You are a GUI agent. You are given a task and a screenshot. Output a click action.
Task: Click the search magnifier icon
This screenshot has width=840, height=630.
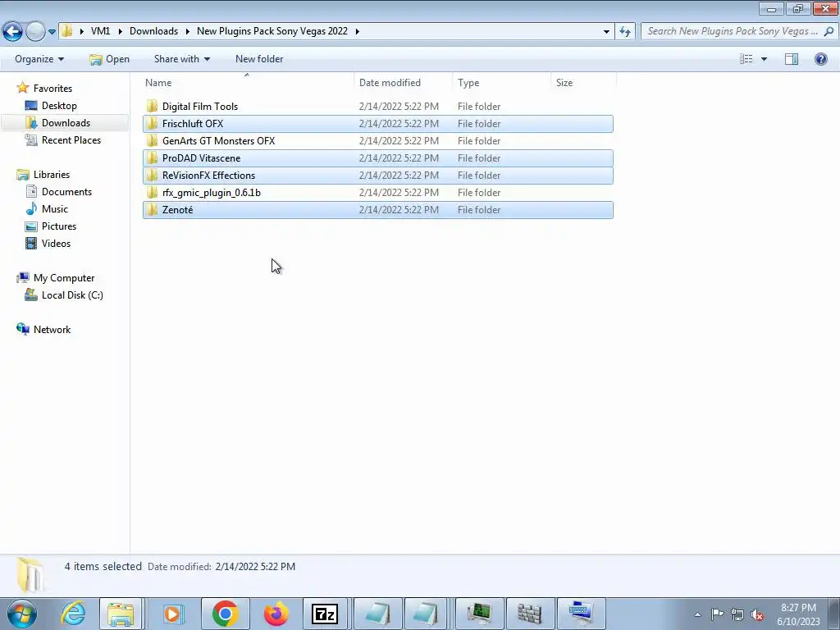click(x=829, y=31)
